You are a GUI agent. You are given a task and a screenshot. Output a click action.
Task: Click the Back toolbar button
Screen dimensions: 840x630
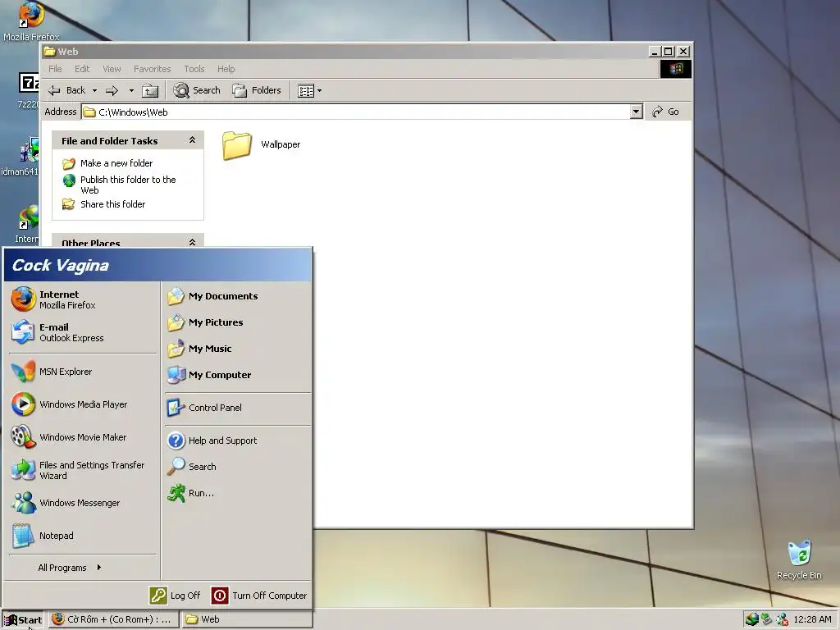67,90
